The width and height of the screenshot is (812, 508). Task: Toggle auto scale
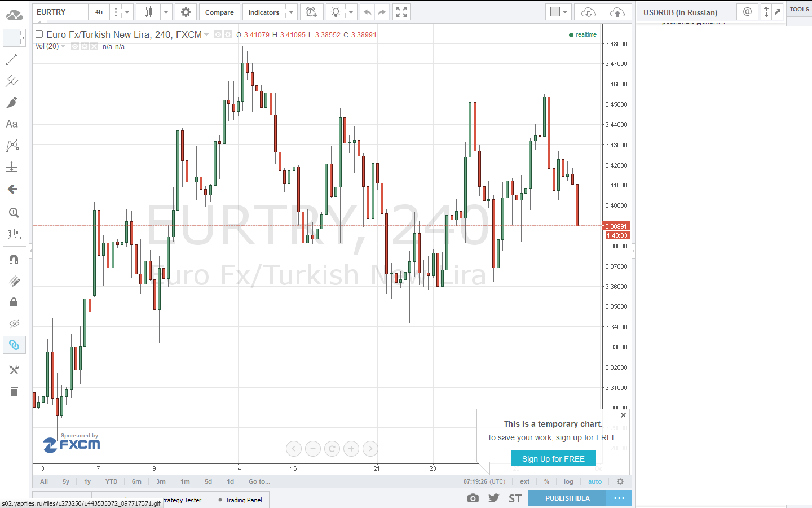(x=595, y=481)
